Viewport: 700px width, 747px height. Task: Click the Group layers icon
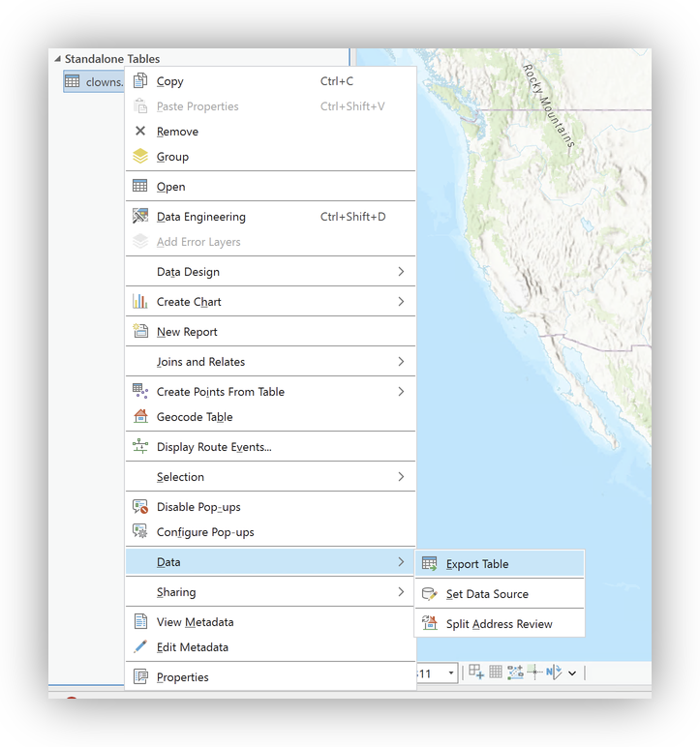tap(140, 157)
